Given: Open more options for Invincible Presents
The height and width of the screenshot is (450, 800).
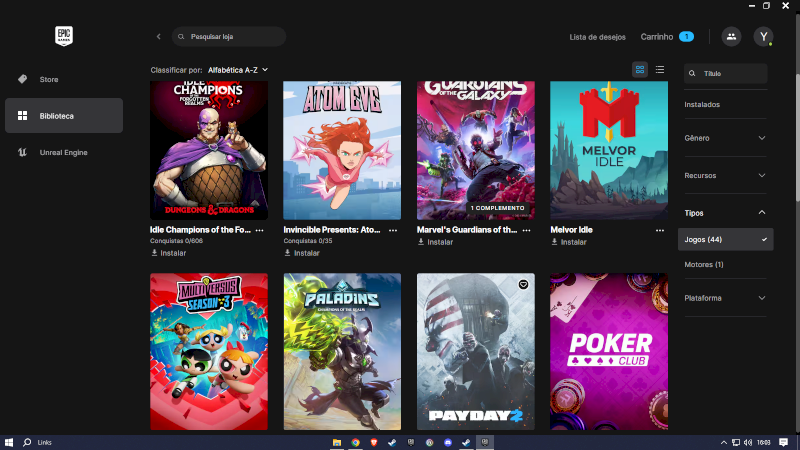Looking at the screenshot, I should coord(393,230).
